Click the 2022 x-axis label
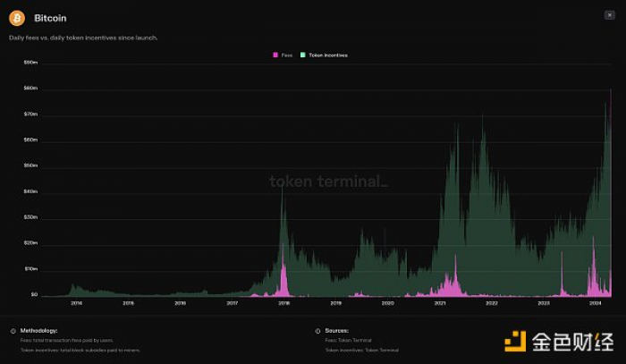The height and width of the screenshot is (364, 626). [492, 303]
